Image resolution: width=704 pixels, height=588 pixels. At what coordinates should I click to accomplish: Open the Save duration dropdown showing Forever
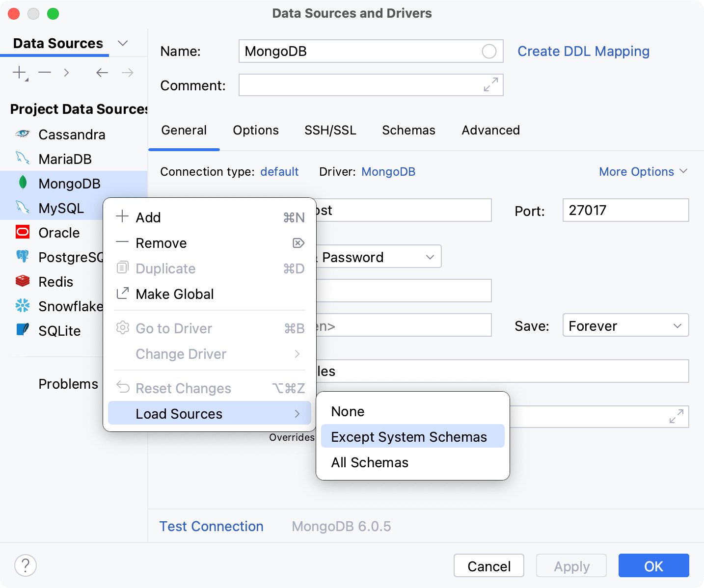[625, 325]
